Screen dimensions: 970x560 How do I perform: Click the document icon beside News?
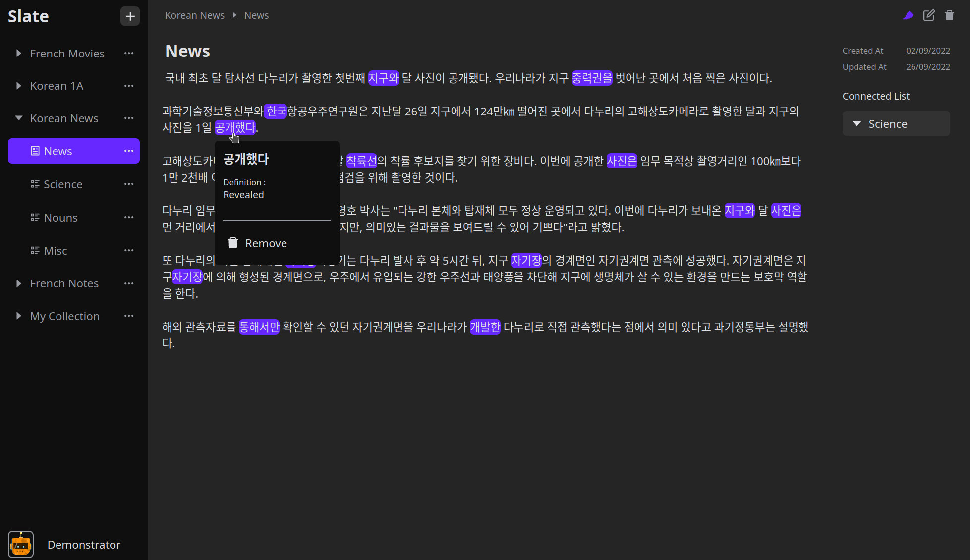[x=34, y=151]
